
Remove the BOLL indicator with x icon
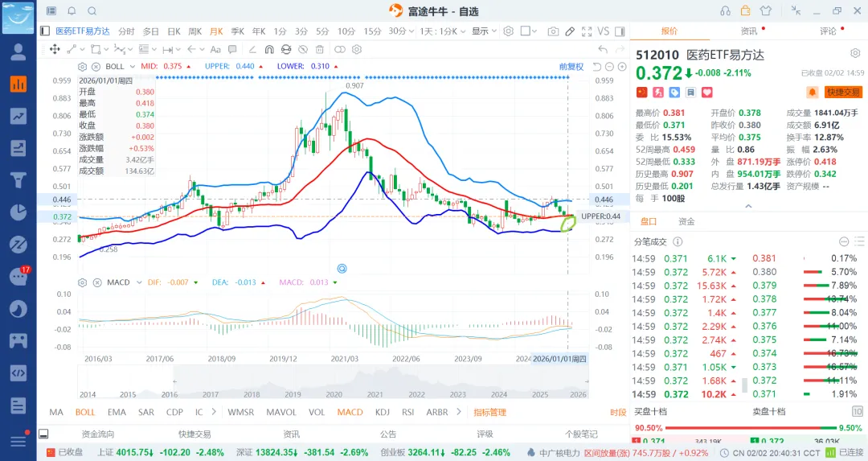pyautogui.click(x=96, y=67)
